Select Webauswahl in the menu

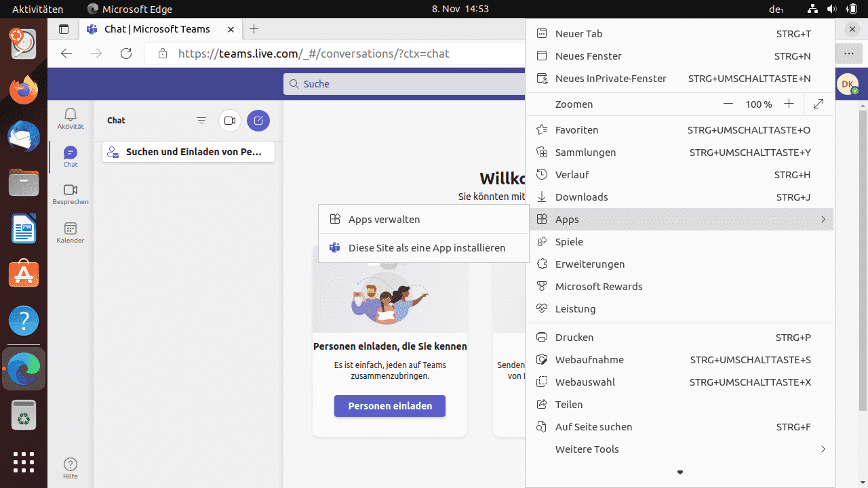click(679, 382)
